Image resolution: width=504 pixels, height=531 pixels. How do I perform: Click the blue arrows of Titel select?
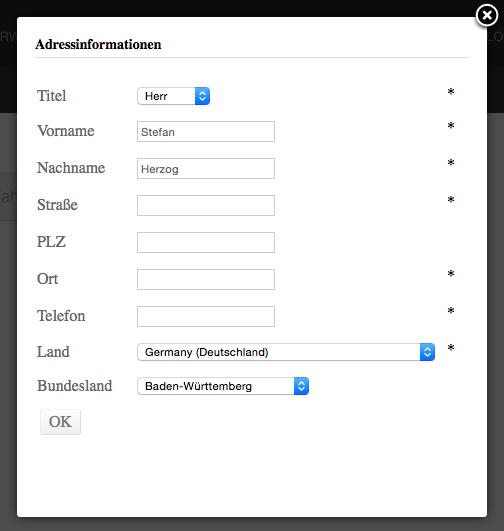(x=203, y=96)
